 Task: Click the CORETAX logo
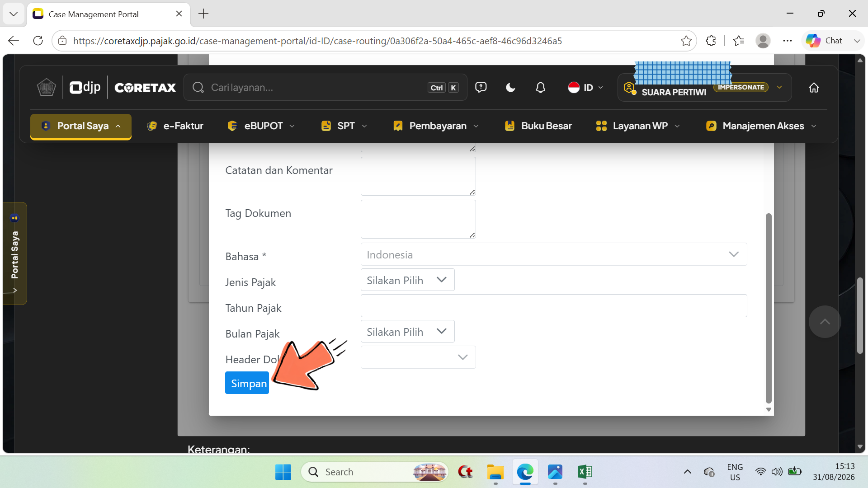click(x=145, y=88)
